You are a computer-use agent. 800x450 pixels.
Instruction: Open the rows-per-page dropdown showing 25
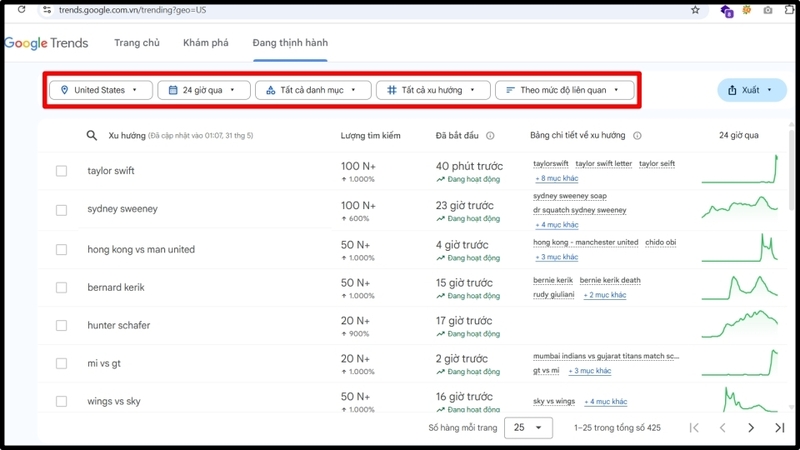pyautogui.click(x=528, y=427)
